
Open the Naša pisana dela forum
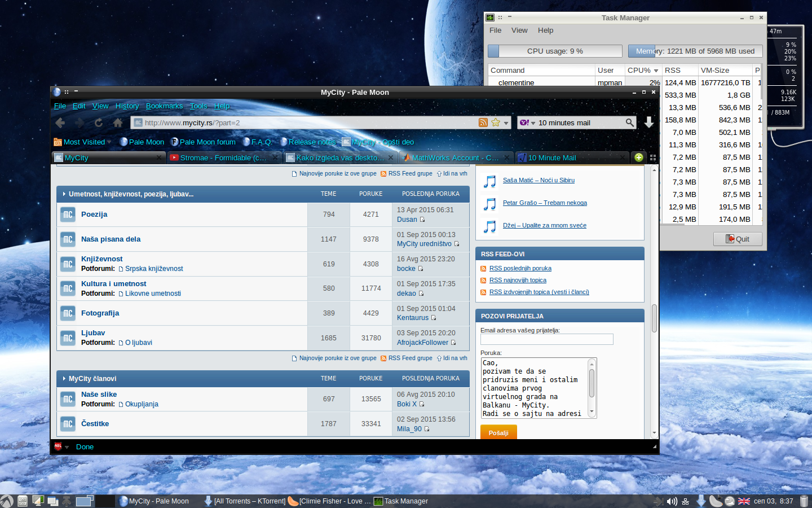111,239
